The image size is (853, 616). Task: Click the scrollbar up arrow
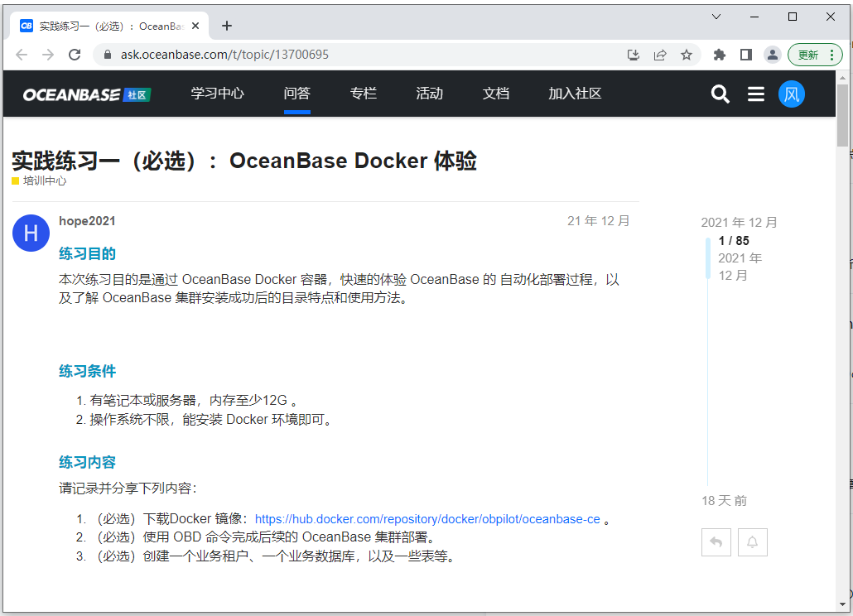(843, 78)
